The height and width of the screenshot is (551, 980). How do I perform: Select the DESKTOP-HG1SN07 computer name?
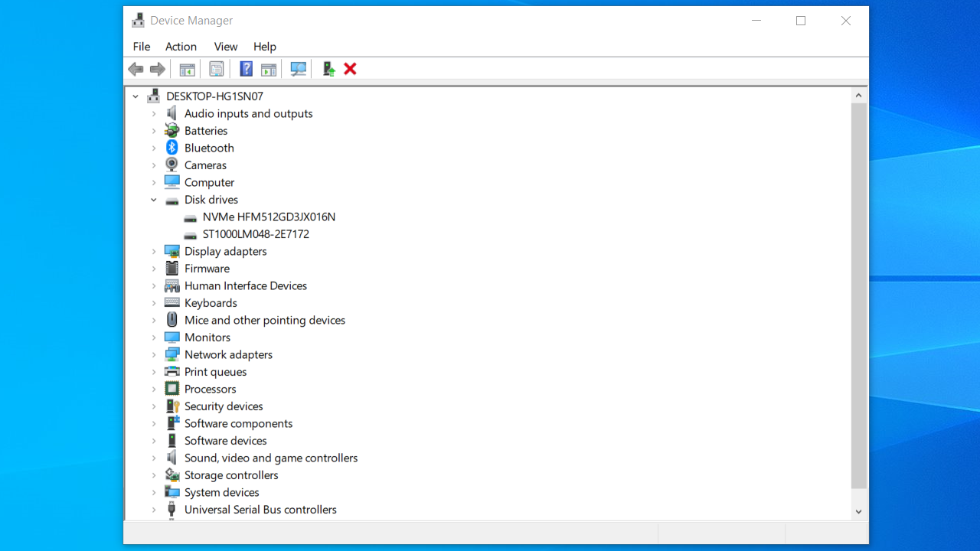[214, 96]
